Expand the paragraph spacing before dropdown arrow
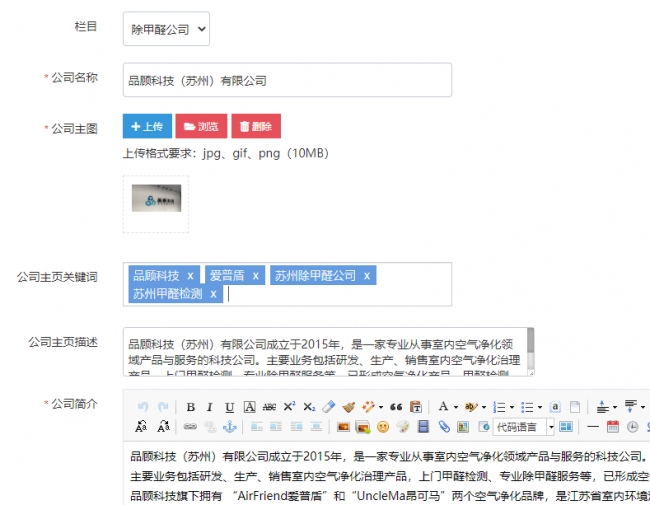The width and height of the screenshot is (650, 505). tap(615, 407)
